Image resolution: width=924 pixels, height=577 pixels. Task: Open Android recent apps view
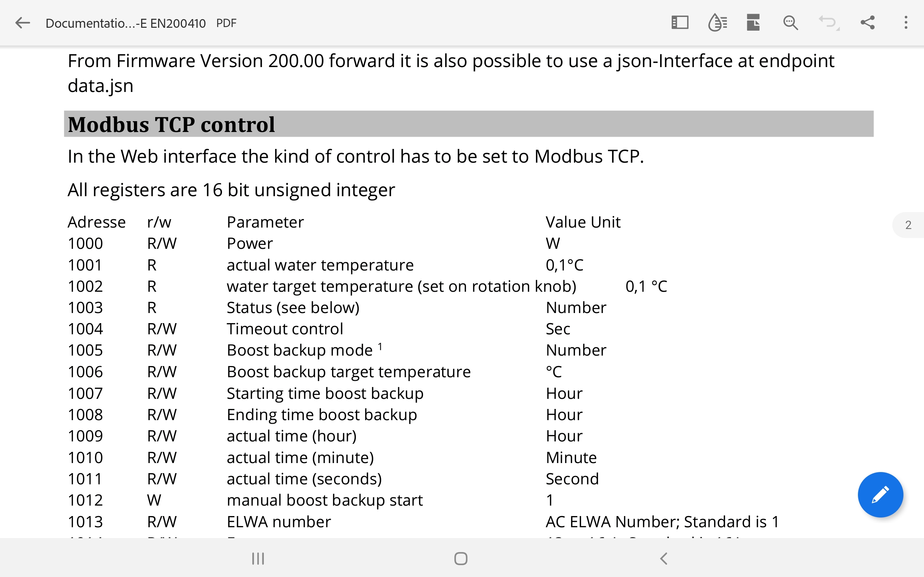258,559
